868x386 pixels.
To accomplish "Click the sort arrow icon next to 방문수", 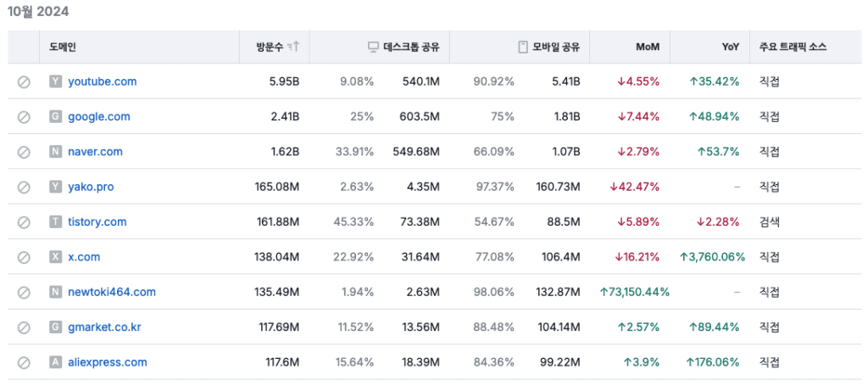I will coord(294,47).
